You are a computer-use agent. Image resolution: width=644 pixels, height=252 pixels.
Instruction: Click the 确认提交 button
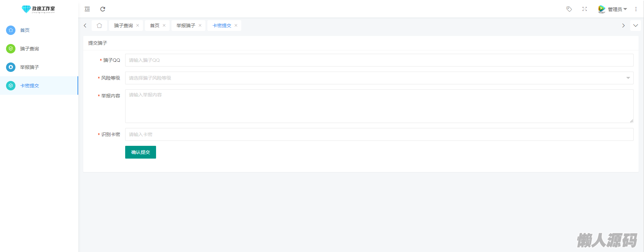coord(141,152)
